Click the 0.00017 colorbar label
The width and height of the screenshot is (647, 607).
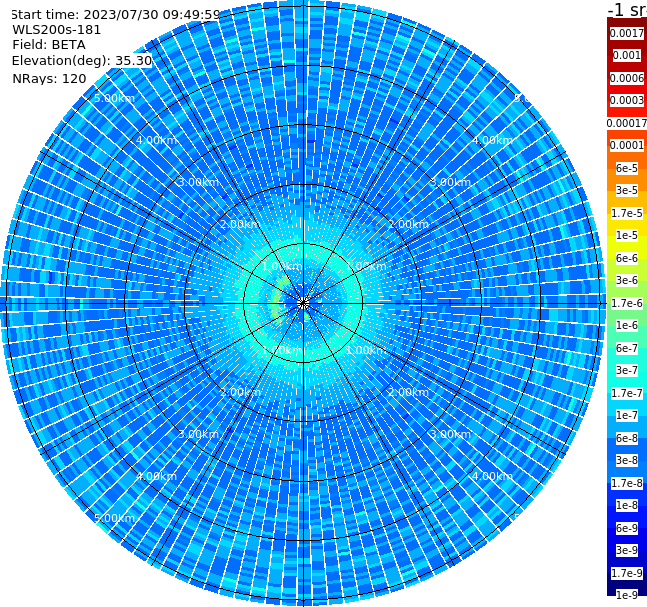[x=627, y=123]
